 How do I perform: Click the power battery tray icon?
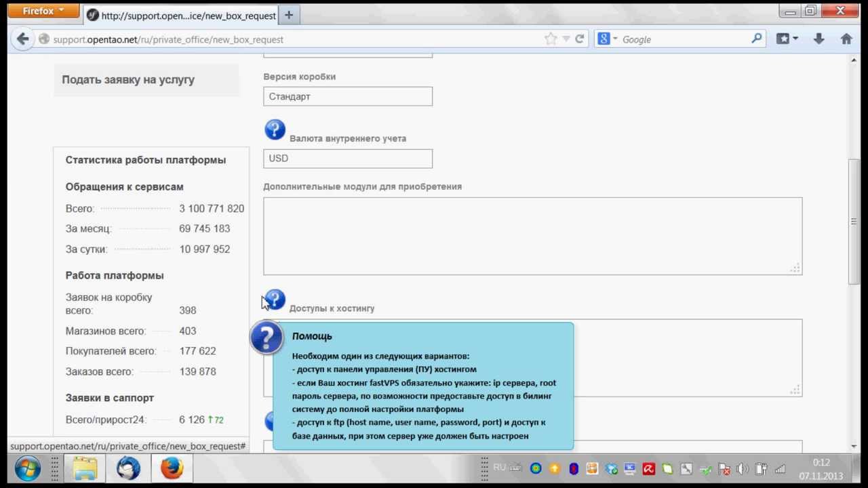tap(762, 468)
